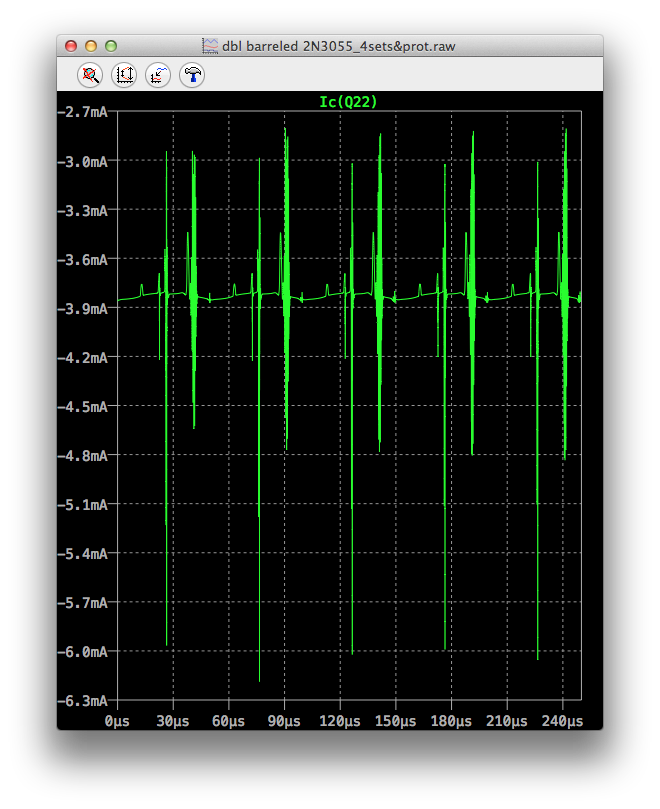660x809 pixels.
Task: Click the 60µs time axis label
Action: click(229, 721)
